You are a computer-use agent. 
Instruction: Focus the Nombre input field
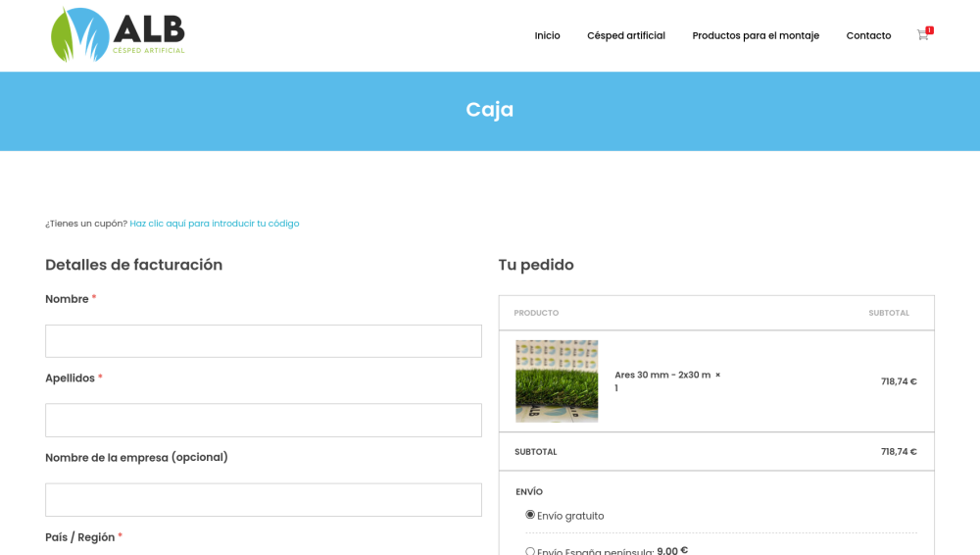263,341
